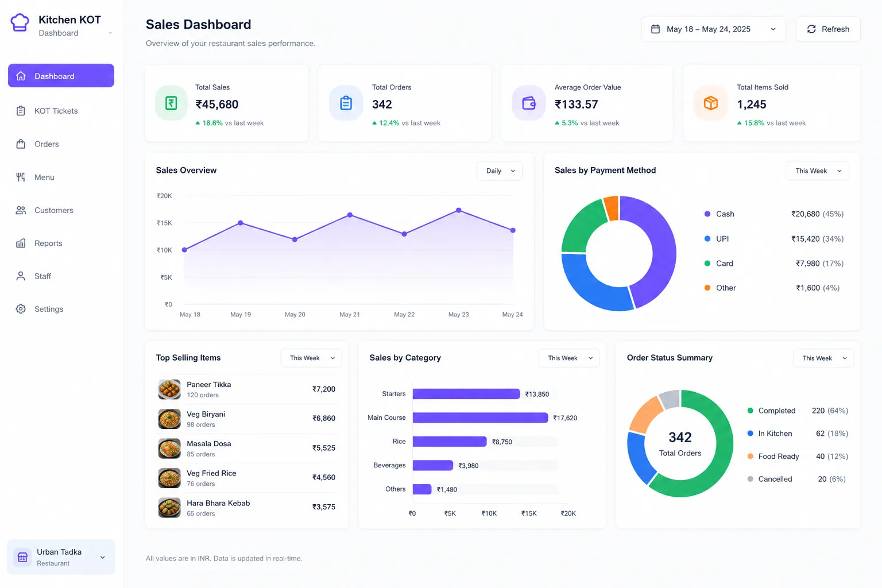Click the Urban Tadka store icon
The height and width of the screenshot is (588, 882).
pos(23,557)
